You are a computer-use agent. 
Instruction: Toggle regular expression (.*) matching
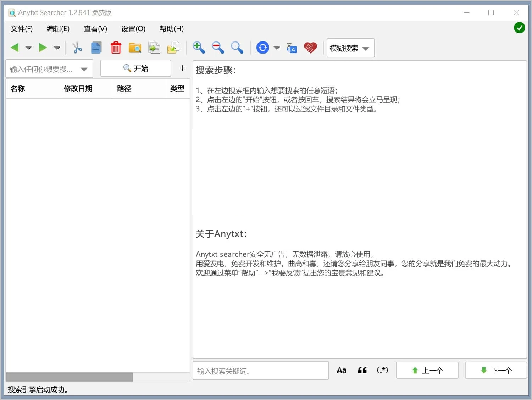pos(382,371)
